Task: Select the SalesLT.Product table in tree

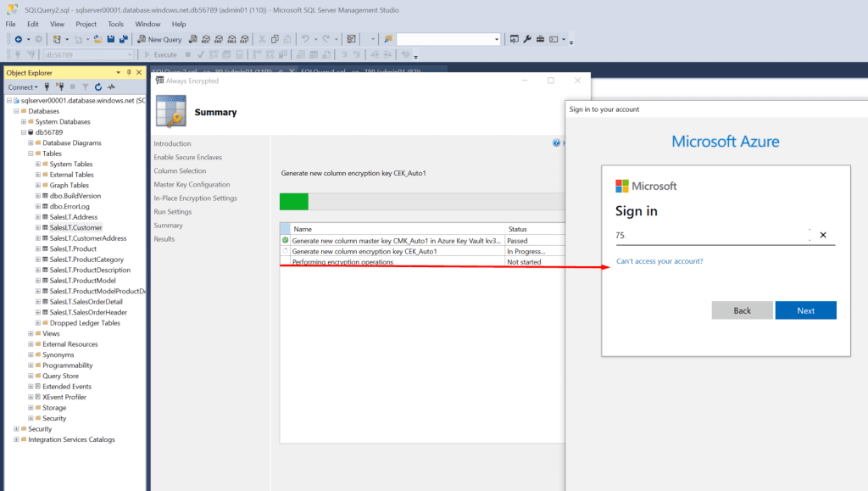Action: (73, 248)
